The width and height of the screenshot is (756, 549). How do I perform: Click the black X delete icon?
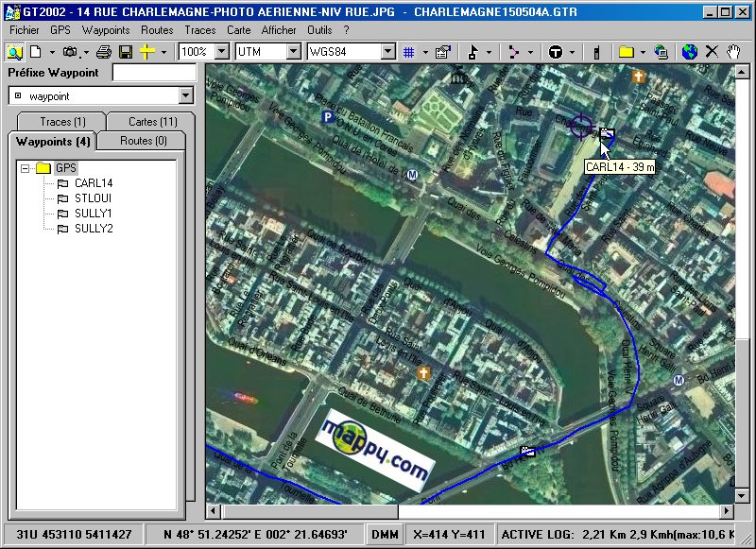click(712, 52)
